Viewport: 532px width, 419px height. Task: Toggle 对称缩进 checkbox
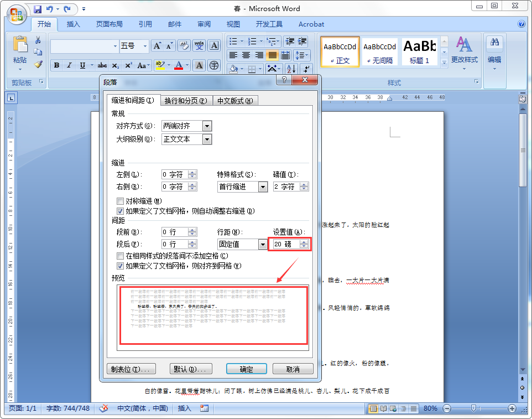(x=120, y=201)
